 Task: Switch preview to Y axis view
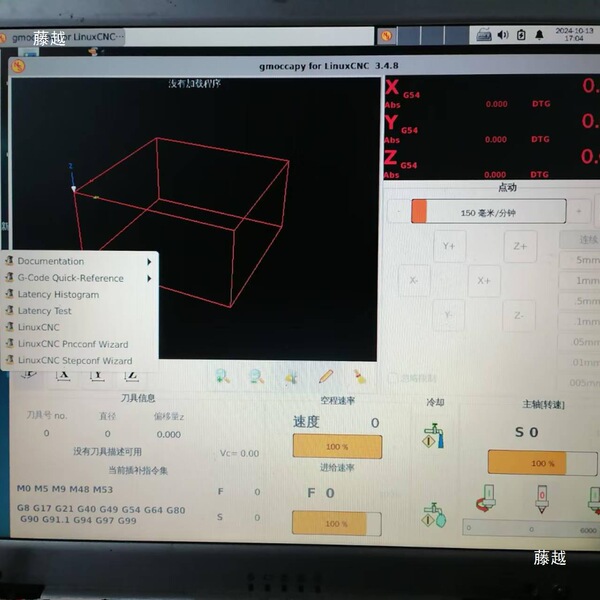click(98, 376)
